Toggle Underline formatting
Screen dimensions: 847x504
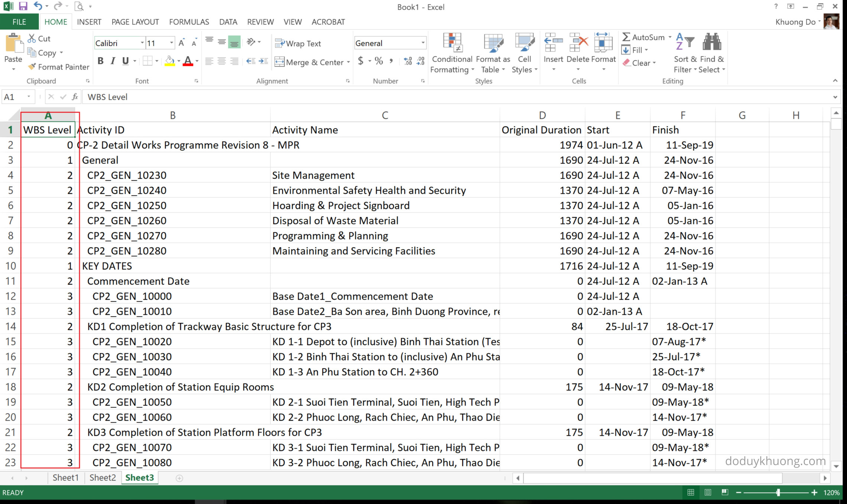tap(126, 61)
